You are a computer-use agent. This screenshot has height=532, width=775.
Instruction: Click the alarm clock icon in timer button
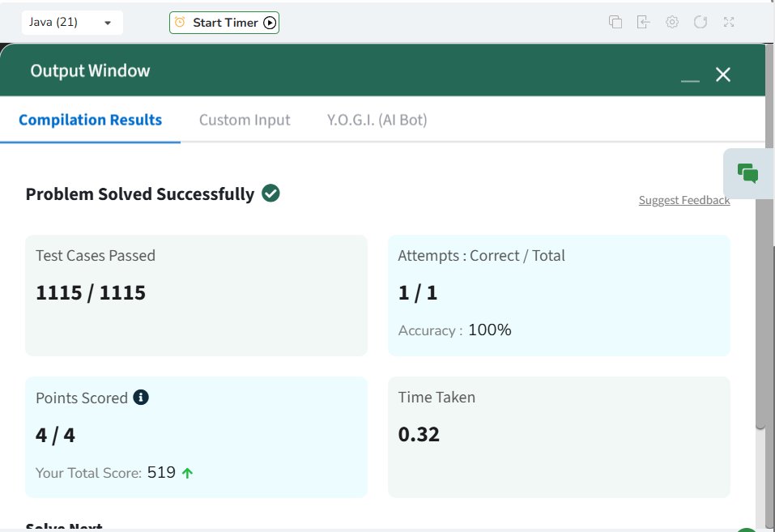180,22
